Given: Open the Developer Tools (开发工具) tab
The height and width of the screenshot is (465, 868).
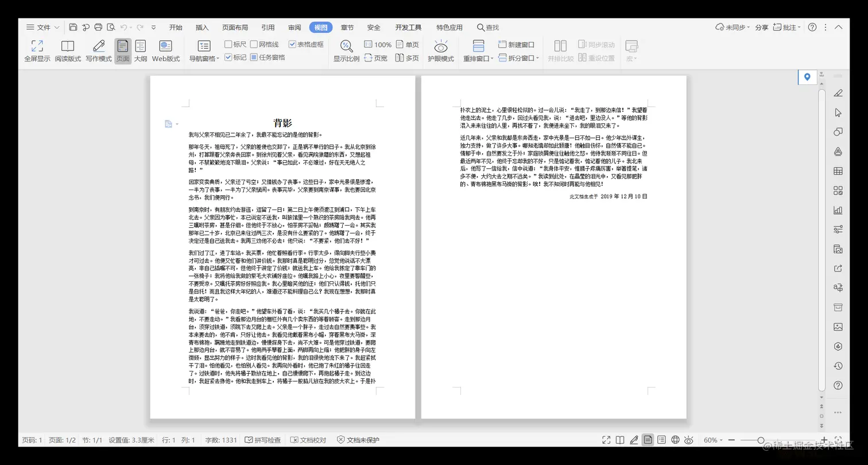Looking at the screenshot, I should click(408, 27).
